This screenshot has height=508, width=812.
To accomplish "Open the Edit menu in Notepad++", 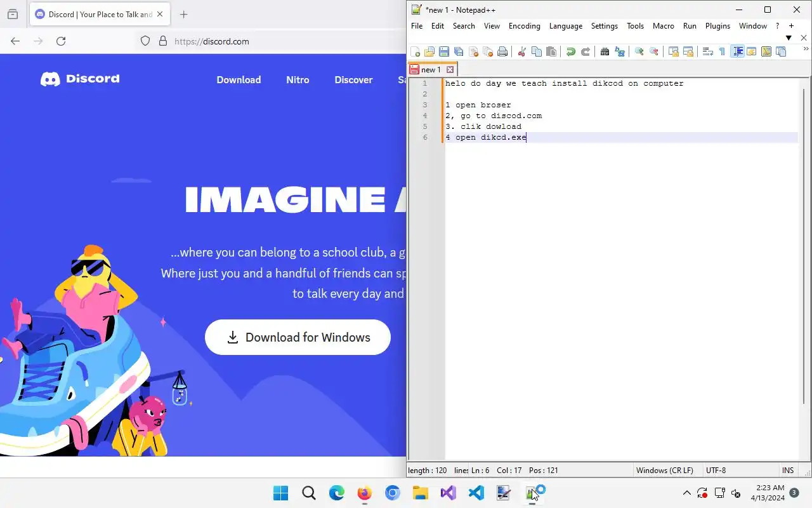I will tap(438, 26).
